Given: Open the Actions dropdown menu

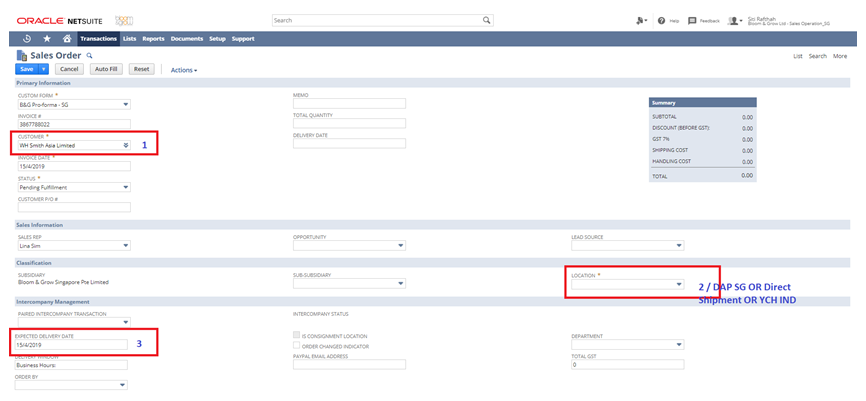Looking at the screenshot, I should [x=184, y=70].
